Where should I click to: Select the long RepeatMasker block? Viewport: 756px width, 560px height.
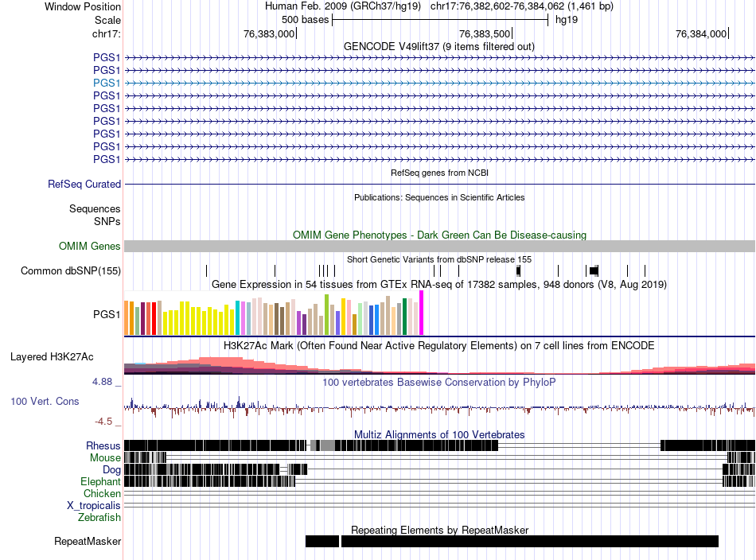pos(530,541)
